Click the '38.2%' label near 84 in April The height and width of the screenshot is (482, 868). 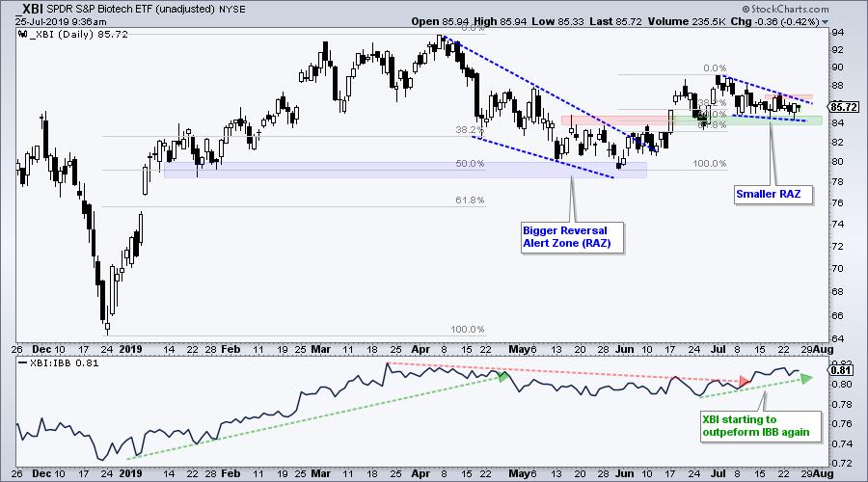tap(470, 130)
